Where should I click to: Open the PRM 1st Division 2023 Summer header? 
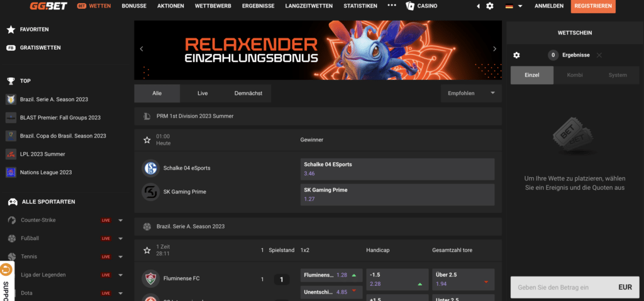(318, 116)
